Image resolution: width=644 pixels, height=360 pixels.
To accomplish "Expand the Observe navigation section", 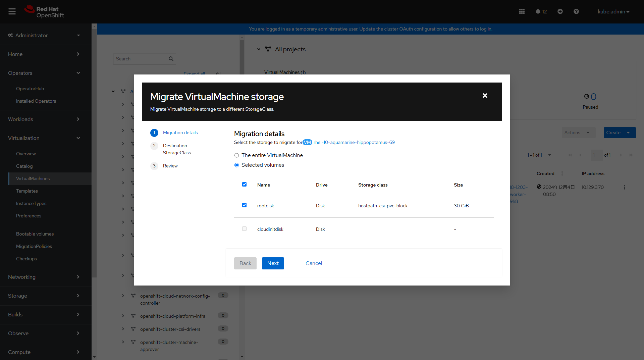I will click(x=46, y=333).
